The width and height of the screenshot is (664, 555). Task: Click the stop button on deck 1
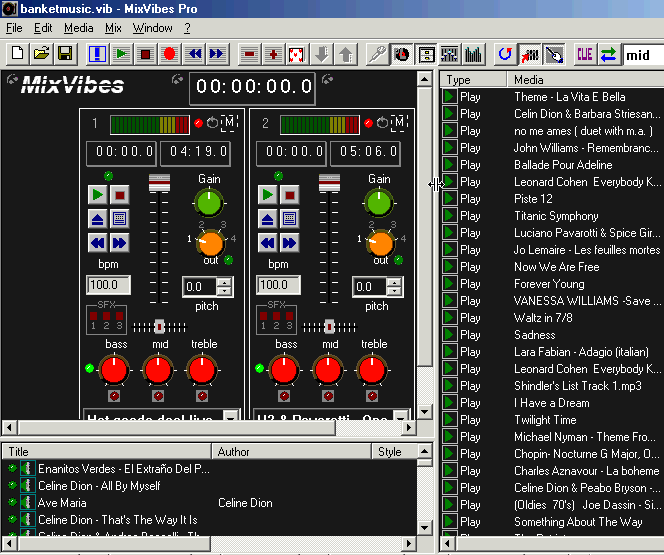tap(120, 194)
